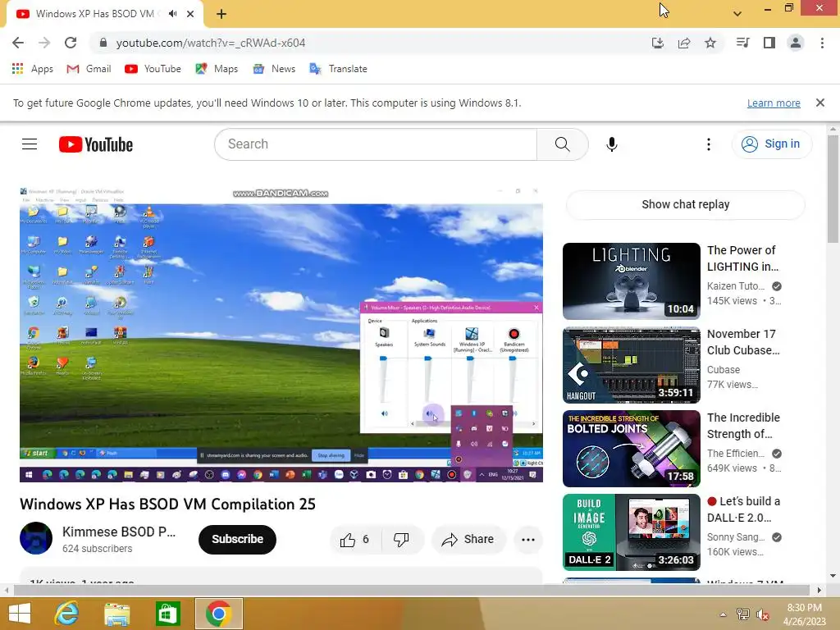The image size is (840, 630).
Task: Expand the tab search chevron
Action: [737, 13]
